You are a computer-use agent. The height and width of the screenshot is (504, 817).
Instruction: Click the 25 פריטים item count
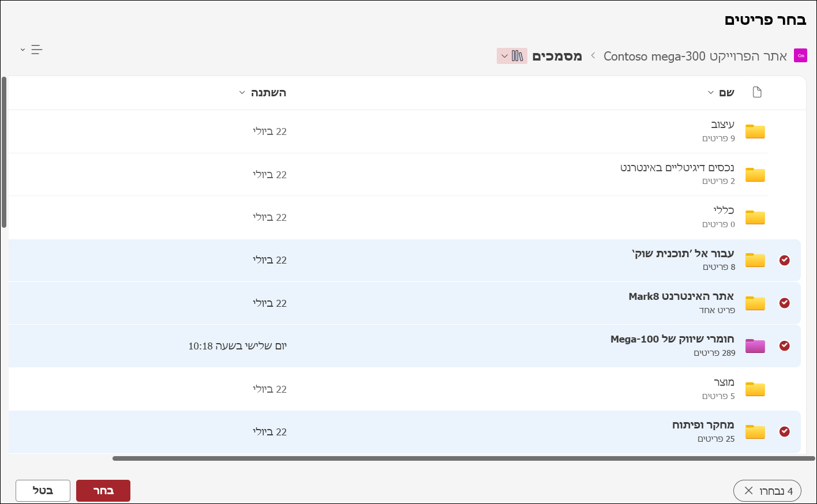pos(716,439)
